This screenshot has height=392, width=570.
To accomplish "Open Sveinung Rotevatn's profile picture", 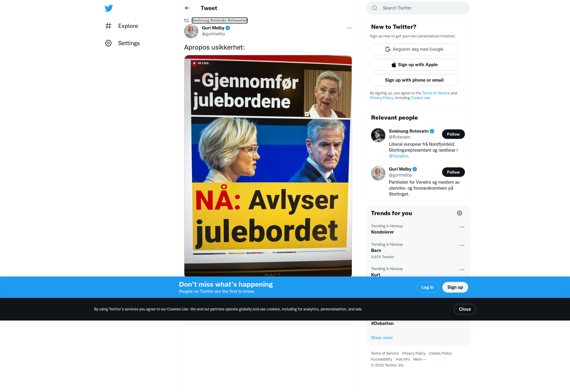I will click(378, 135).
